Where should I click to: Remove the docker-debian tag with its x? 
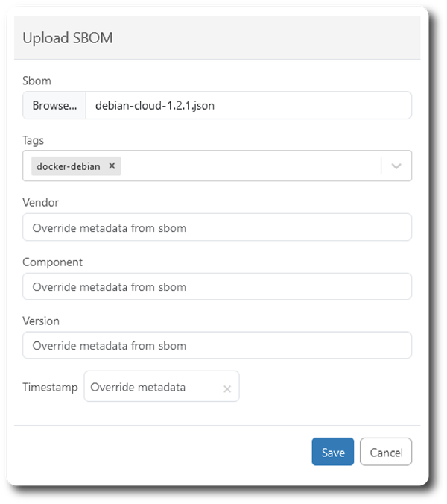(112, 166)
